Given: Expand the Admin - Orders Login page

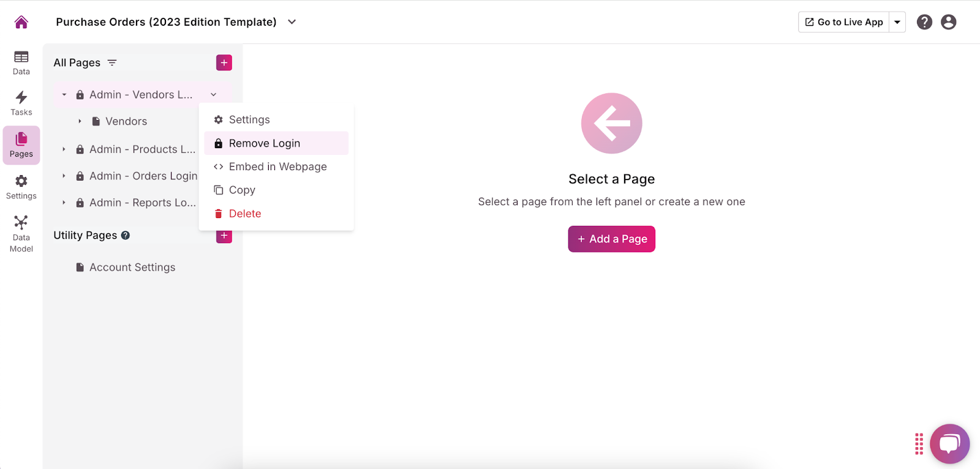Looking at the screenshot, I should [64, 176].
